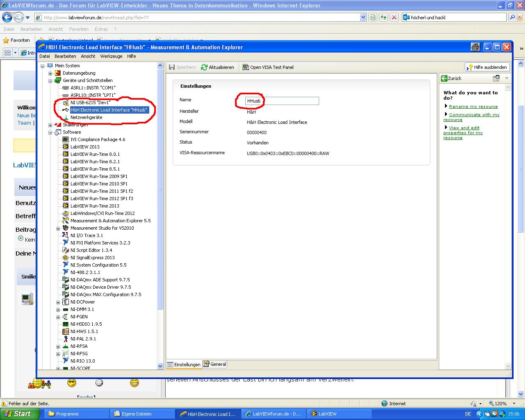Click the NI SignalExpress 2013 icon

[66, 258]
